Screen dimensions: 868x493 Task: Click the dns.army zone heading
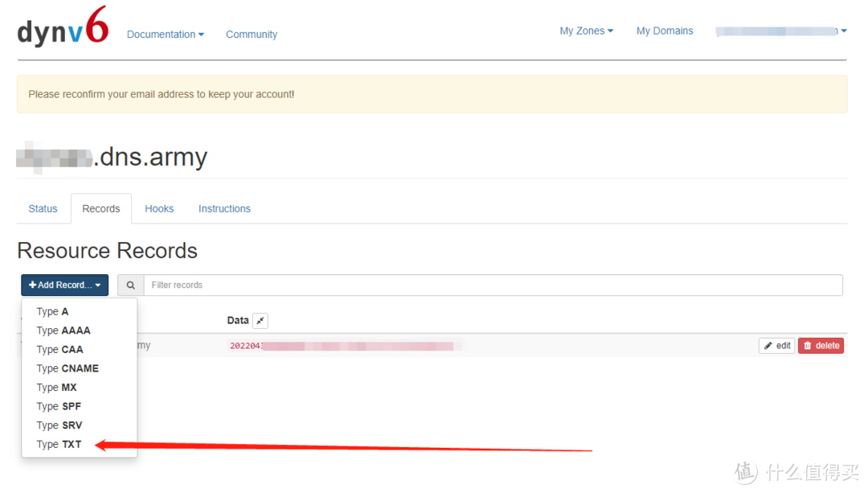click(112, 157)
